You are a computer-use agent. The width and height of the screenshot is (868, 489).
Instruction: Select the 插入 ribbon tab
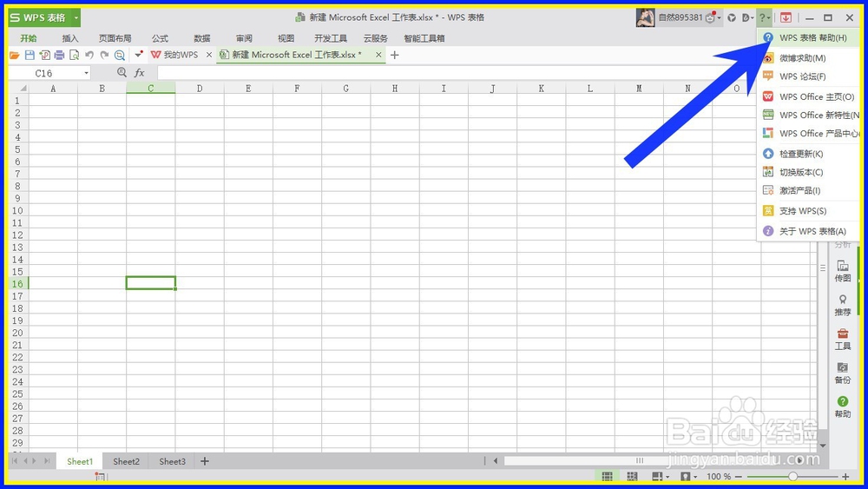tap(69, 38)
